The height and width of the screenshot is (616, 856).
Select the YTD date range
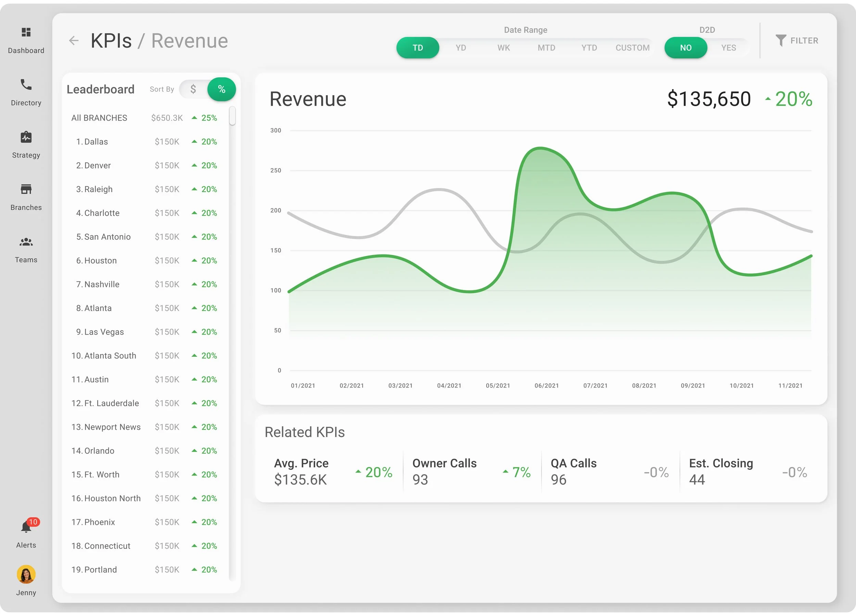tap(589, 48)
